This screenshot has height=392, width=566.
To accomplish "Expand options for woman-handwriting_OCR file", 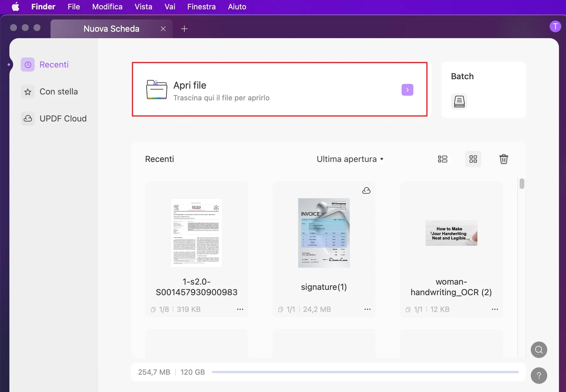I will [x=495, y=309].
